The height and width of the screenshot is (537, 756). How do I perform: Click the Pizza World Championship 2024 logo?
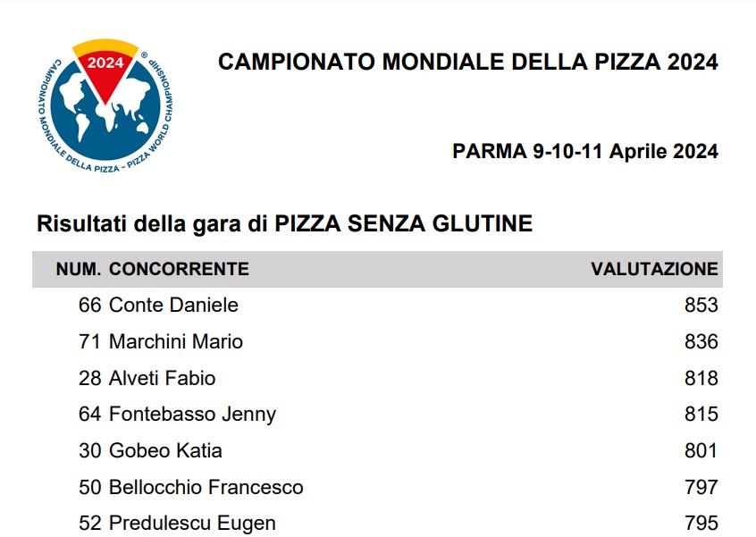coord(105,106)
